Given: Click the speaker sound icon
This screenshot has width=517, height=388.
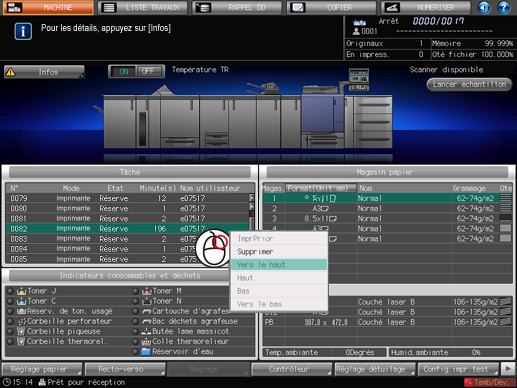Looking at the screenshot, I should pyautogui.click(x=484, y=7).
